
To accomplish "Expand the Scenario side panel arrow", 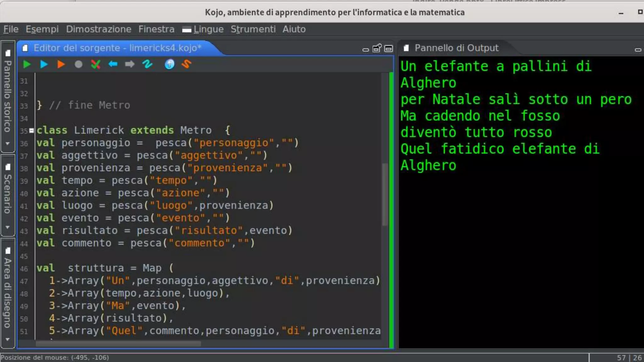I will click(x=8, y=227).
